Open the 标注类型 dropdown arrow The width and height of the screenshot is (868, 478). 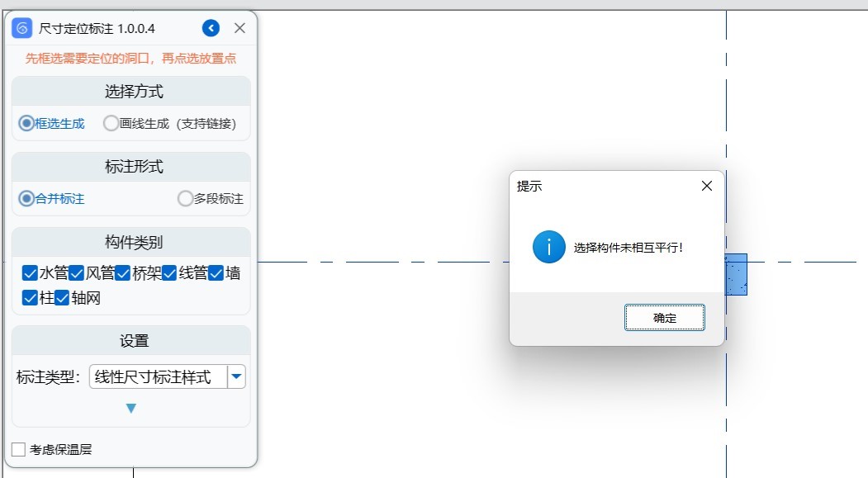click(237, 377)
